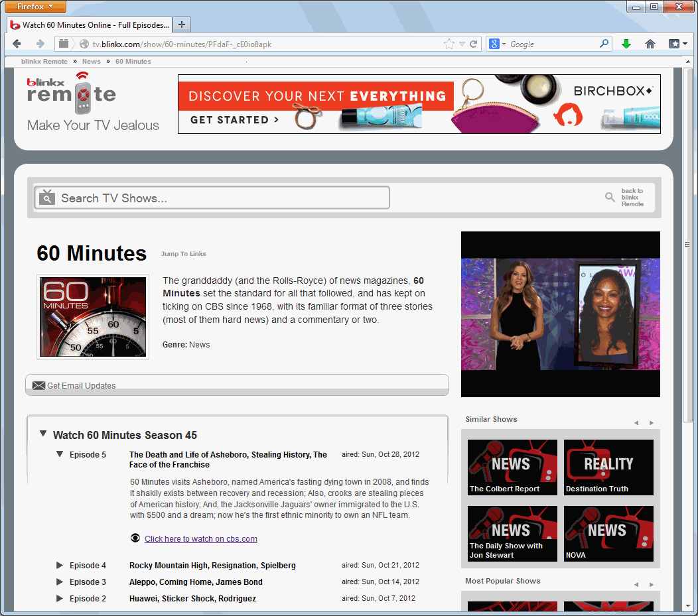Click the Jump To Links link

183,254
